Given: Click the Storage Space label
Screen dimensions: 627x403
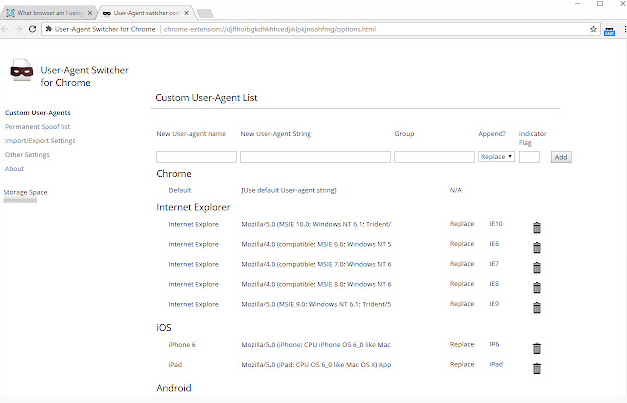Looking at the screenshot, I should [26, 192].
